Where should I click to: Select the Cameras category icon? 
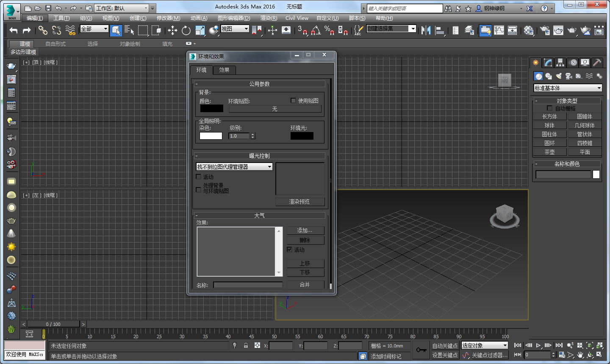(569, 76)
